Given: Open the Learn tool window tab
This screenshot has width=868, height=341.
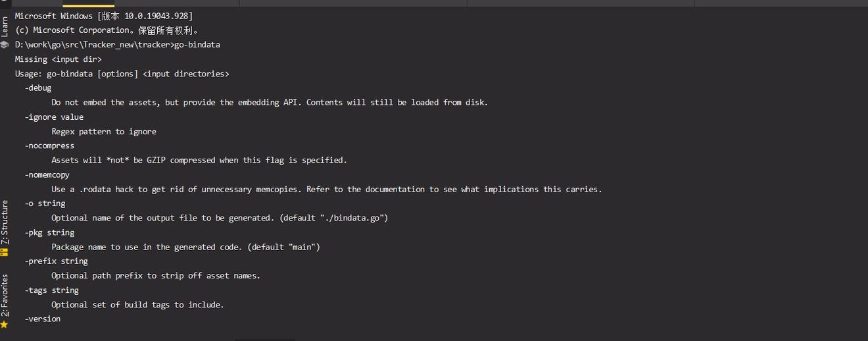Looking at the screenshot, I should [5, 26].
